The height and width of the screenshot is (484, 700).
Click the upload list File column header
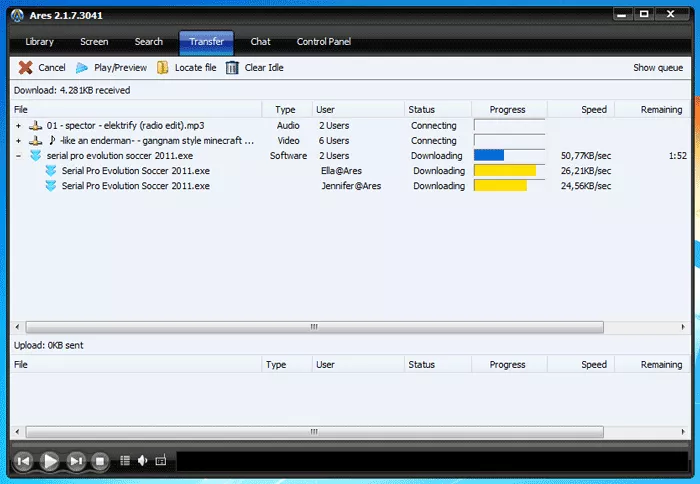(136, 364)
